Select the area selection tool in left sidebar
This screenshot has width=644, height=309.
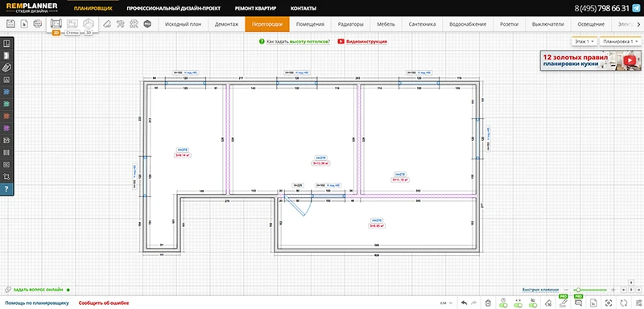6,177
